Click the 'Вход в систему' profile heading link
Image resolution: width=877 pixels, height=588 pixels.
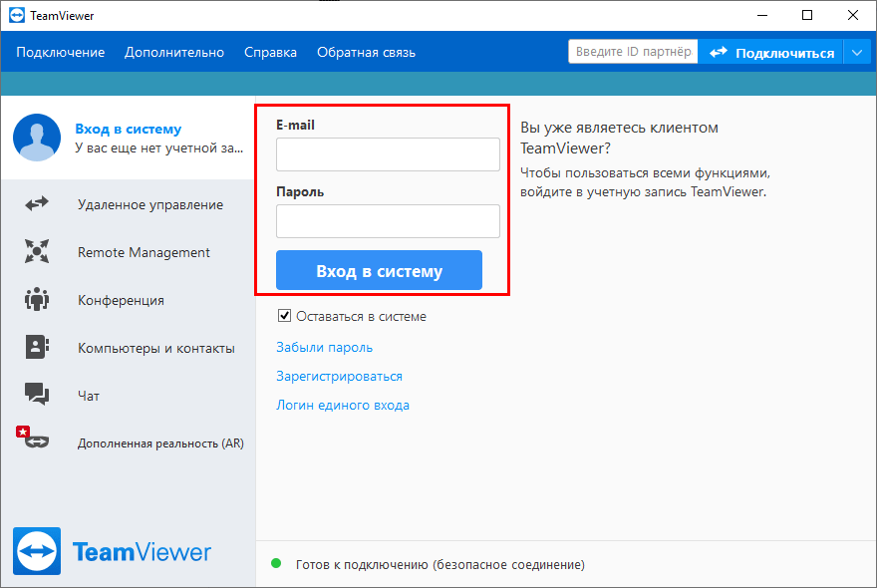point(129,129)
